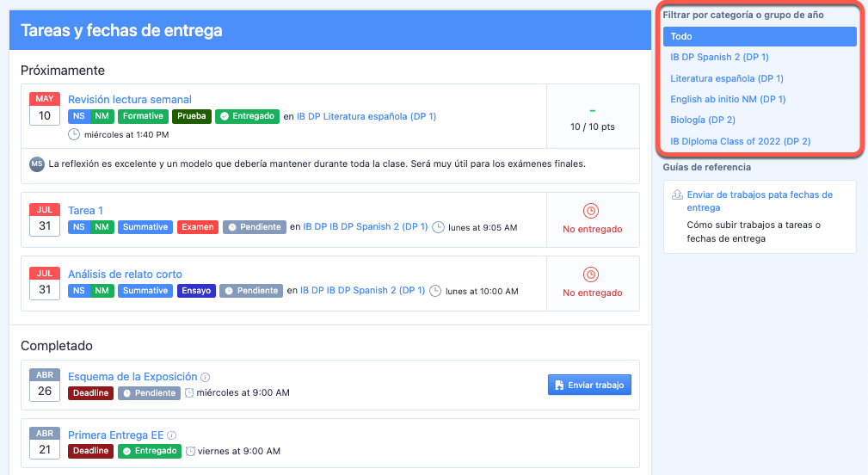868x475 pixels.
Task: Click the info icon beside Esquema de la Exposición
Action: tap(205, 377)
